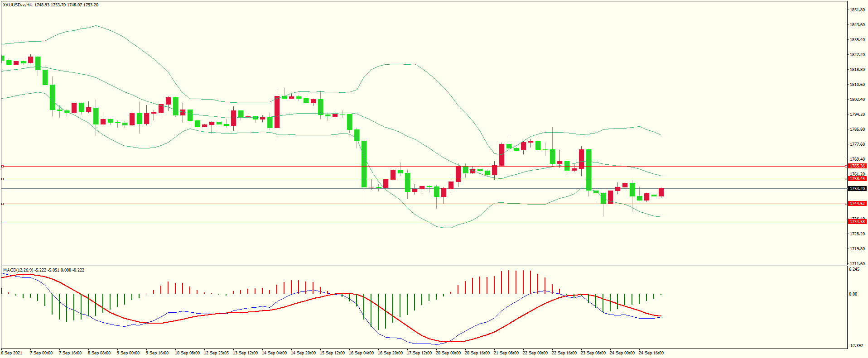Select the 1765.36 horizontal line price label
This screenshot has width=868, height=358.
pyautogui.click(x=857, y=166)
